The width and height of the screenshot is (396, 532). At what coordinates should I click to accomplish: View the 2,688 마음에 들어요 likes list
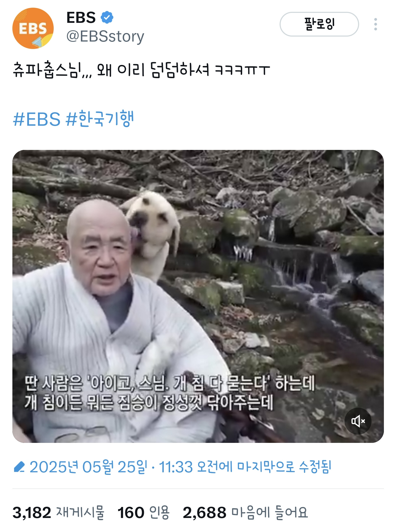(x=245, y=513)
